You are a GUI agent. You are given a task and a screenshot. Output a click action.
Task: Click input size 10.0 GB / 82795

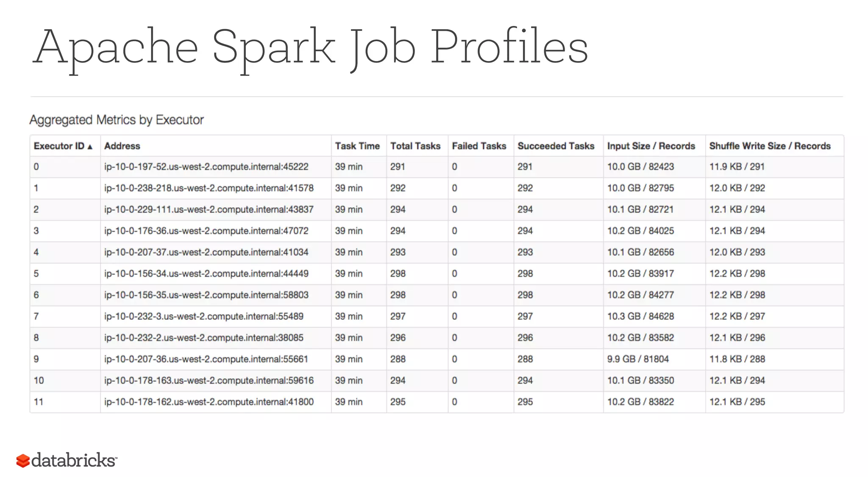[640, 188]
